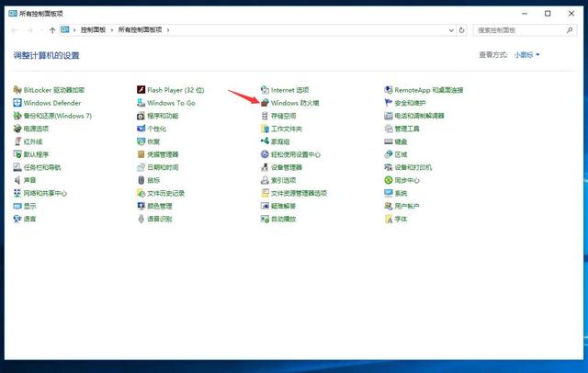Screen dimensions: 588x373
Task: Open RemoteApp 和桌面连接
Action: (424, 90)
